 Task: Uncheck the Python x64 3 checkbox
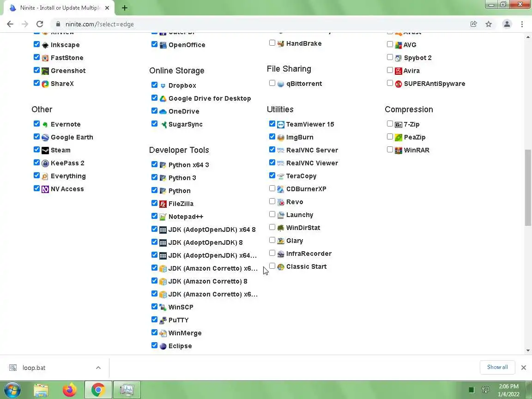[x=154, y=164]
